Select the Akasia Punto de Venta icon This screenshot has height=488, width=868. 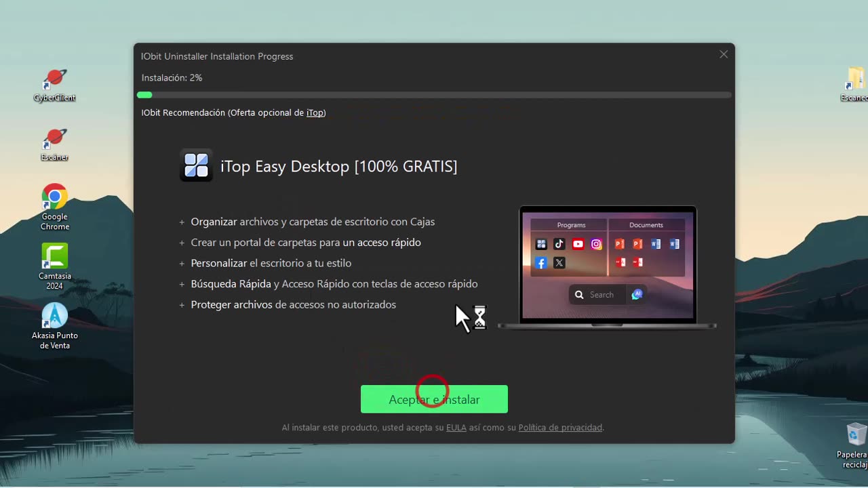pyautogui.click(x=55, y=326)
